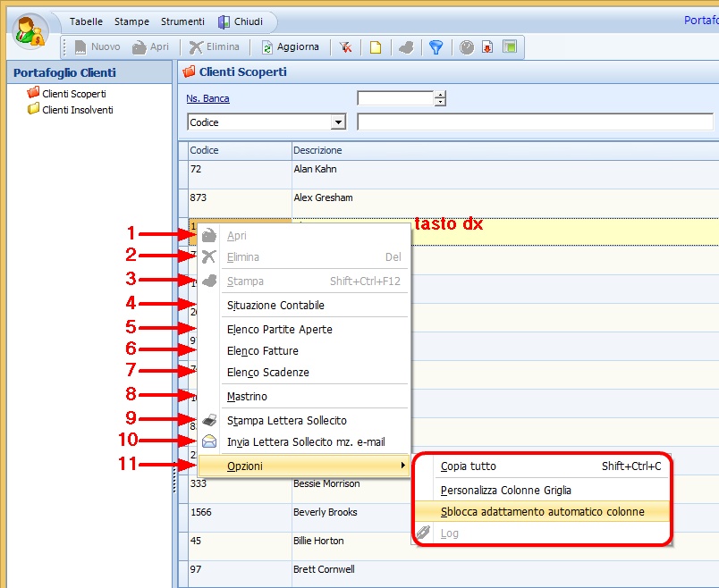The image size is (719, 588).
Task: Choose Situazione Contabile from context menu
Action: point(275,306)
